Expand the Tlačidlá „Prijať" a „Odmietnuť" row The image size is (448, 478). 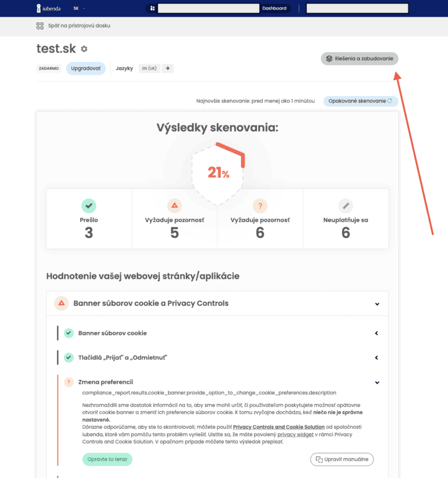[376, 358]
